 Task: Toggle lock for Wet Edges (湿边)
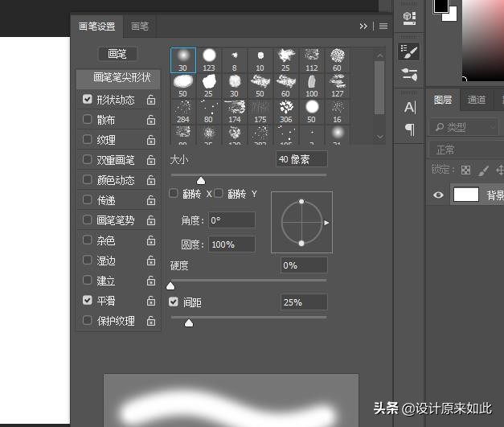tap(151, 261)
